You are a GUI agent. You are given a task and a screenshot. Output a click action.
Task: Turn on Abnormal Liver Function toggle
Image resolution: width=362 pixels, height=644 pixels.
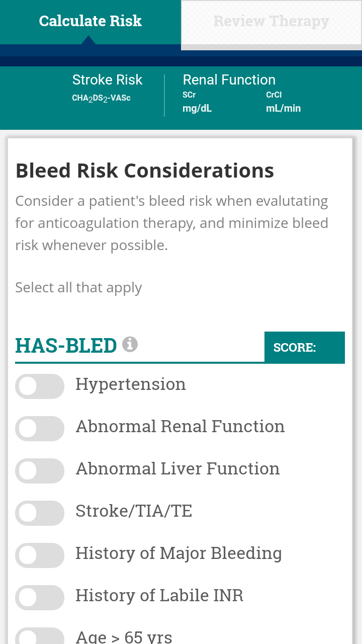(x=40, y=471)
